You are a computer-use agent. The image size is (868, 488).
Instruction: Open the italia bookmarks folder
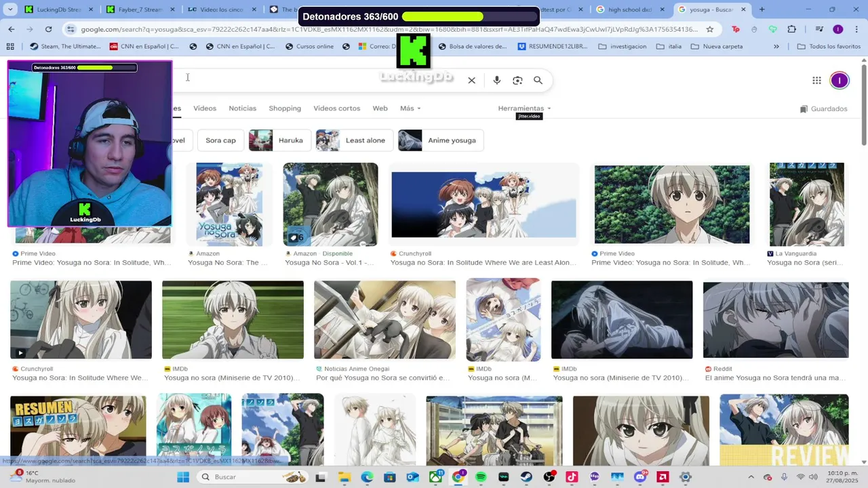669,46
